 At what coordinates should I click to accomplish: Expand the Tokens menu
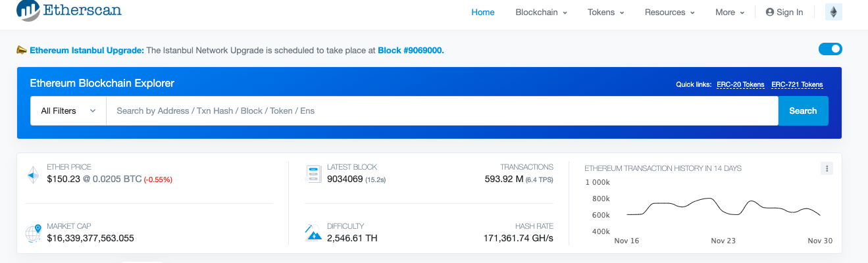tap(605, 12)
